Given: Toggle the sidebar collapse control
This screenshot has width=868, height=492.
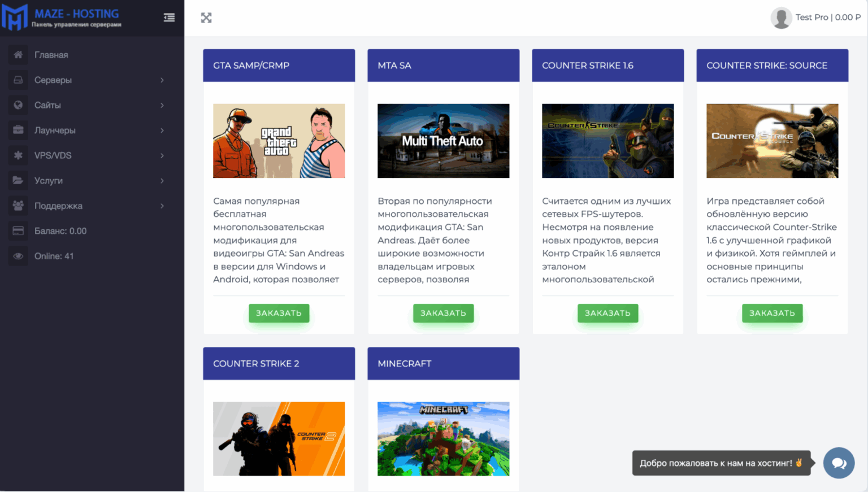Looking at the screenshot, I should point(168,18).
